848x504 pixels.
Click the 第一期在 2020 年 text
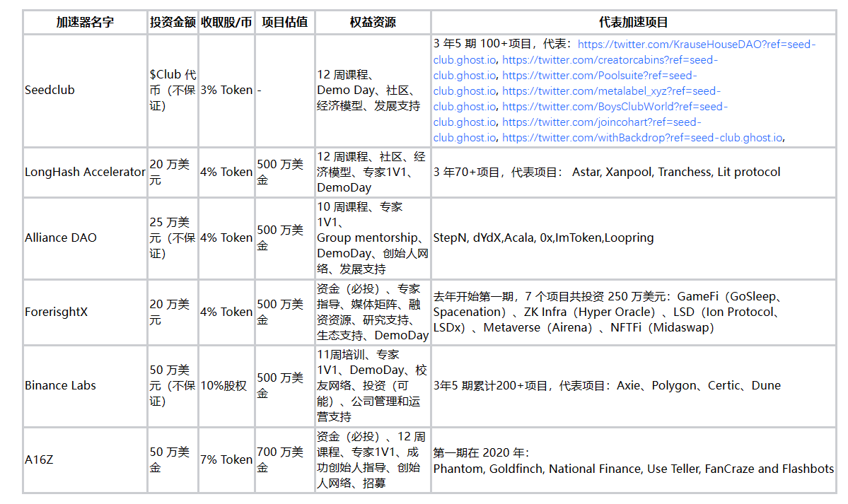pyautogui.click(x=481, y=452)
